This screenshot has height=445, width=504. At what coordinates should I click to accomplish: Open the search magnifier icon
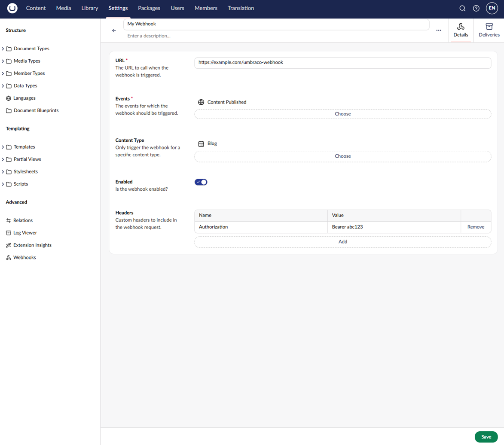coord(462,8)
